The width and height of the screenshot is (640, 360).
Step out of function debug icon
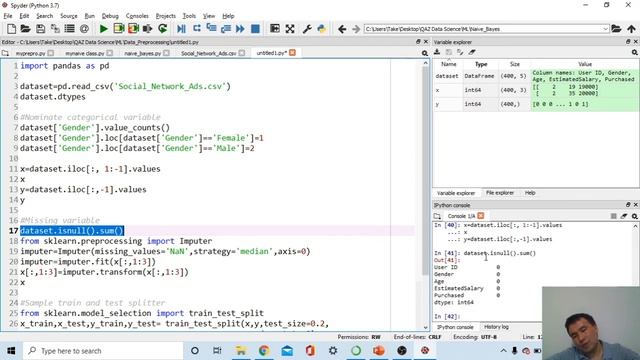point(226,29)
